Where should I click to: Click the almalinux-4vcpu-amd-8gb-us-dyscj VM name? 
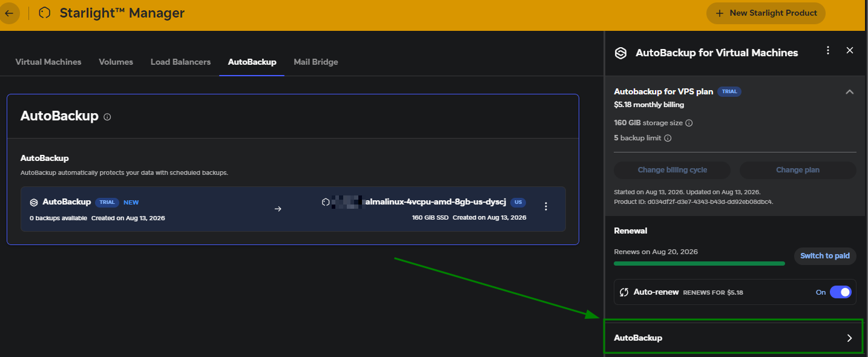click(x=435, y=202)
